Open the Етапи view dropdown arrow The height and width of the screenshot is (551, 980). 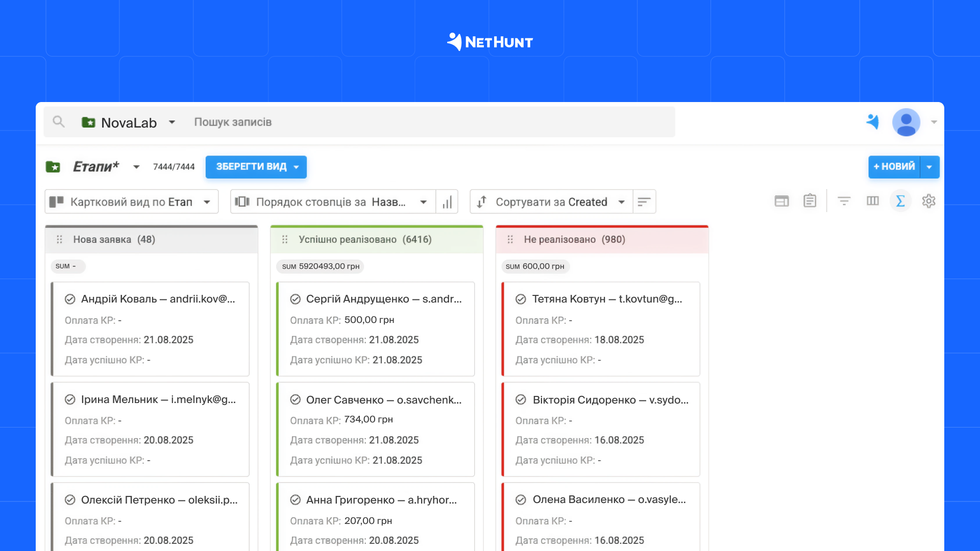(x=136, y=167)
